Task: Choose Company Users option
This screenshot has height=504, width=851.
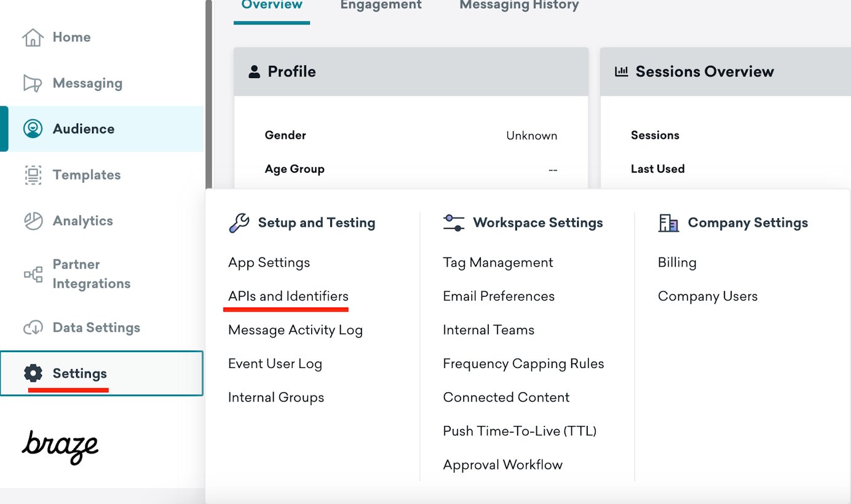Action: (x=707, y=296)
